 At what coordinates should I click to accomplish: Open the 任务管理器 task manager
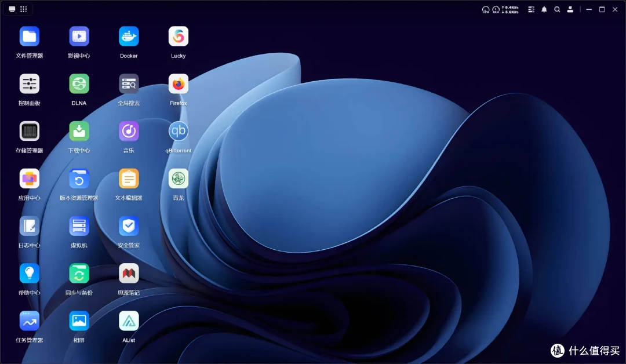point(29,321)
